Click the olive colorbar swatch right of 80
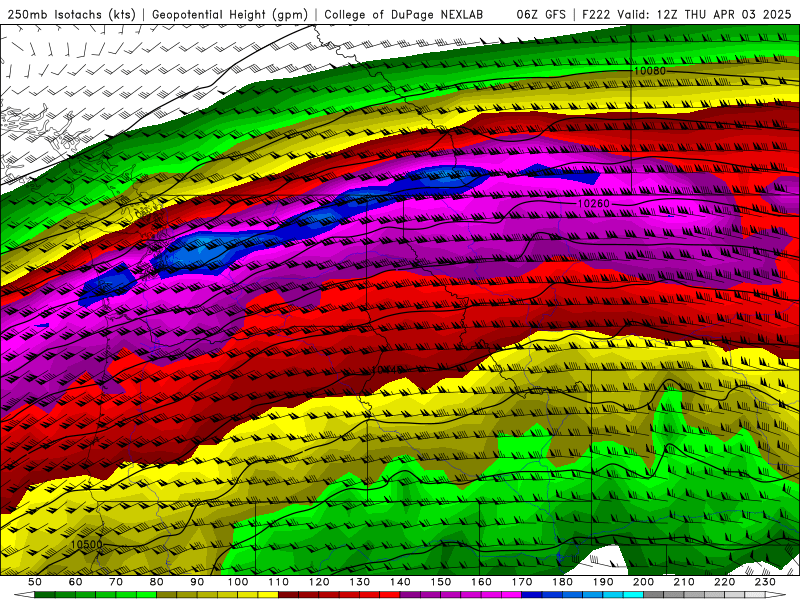The height and width of the screenshot is (600, 800). [x=167, y=595]
